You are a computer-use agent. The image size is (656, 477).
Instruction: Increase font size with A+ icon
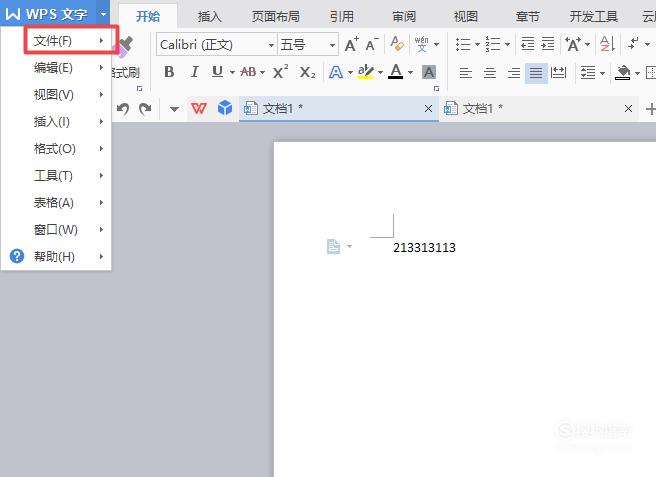(351, 44)
